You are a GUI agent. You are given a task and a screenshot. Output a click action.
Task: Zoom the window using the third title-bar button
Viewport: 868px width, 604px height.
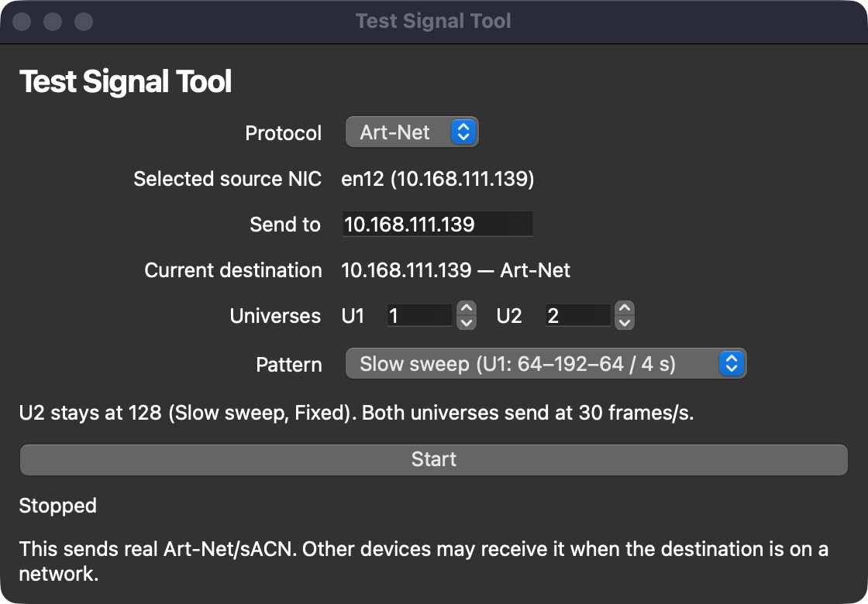pyautogui.click(x=84, y=22)
